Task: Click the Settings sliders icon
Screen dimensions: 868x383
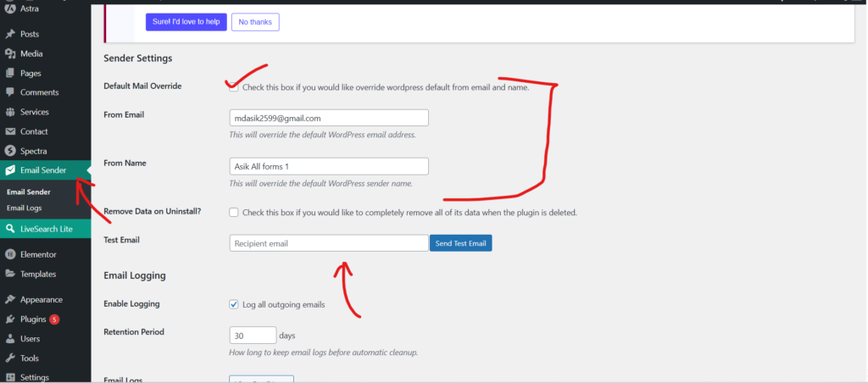Action: pyautogui.click(x=9, y=377)
